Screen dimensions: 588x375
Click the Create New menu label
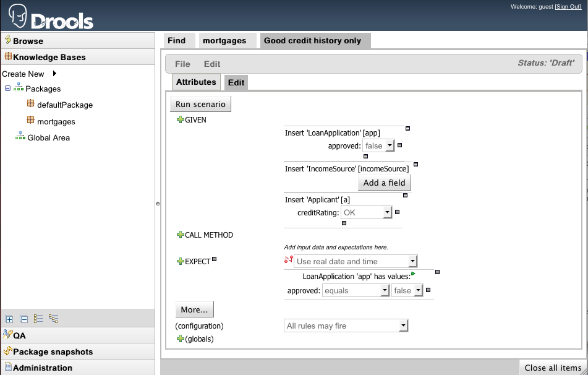click(23, 74)
